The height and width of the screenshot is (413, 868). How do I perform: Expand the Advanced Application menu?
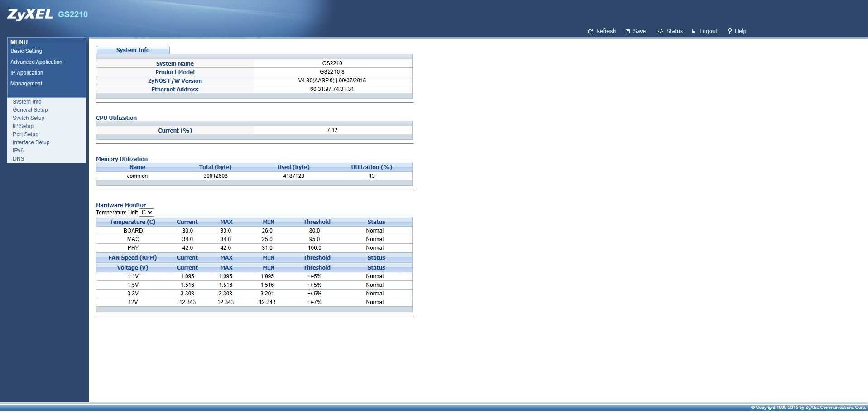click(x=36, y=62)
